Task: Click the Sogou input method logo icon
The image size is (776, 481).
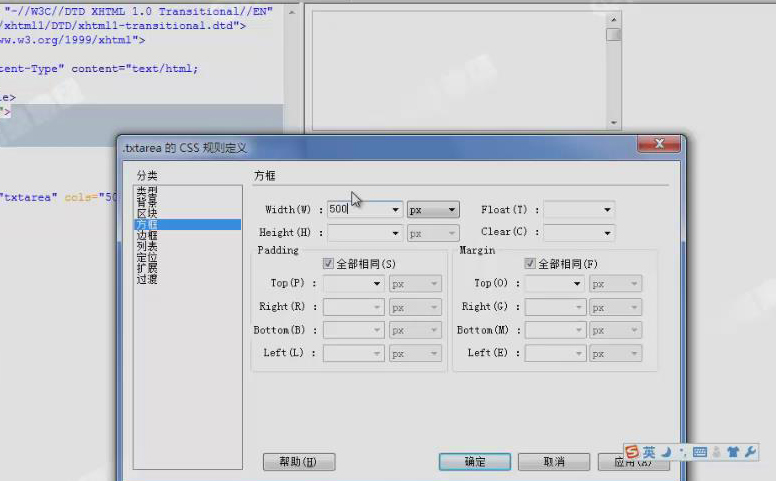Action: pos(633,452)
